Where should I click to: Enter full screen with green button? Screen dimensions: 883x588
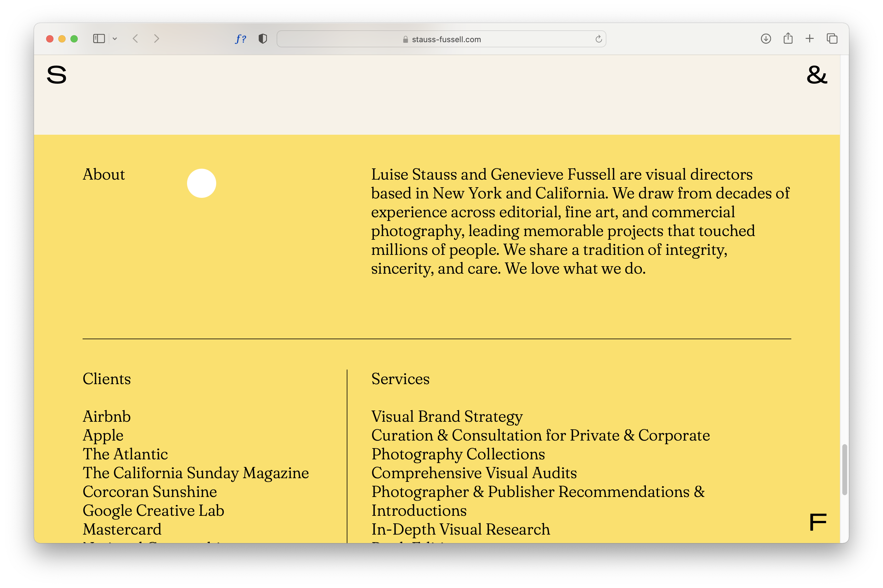[x=74, y=39]
